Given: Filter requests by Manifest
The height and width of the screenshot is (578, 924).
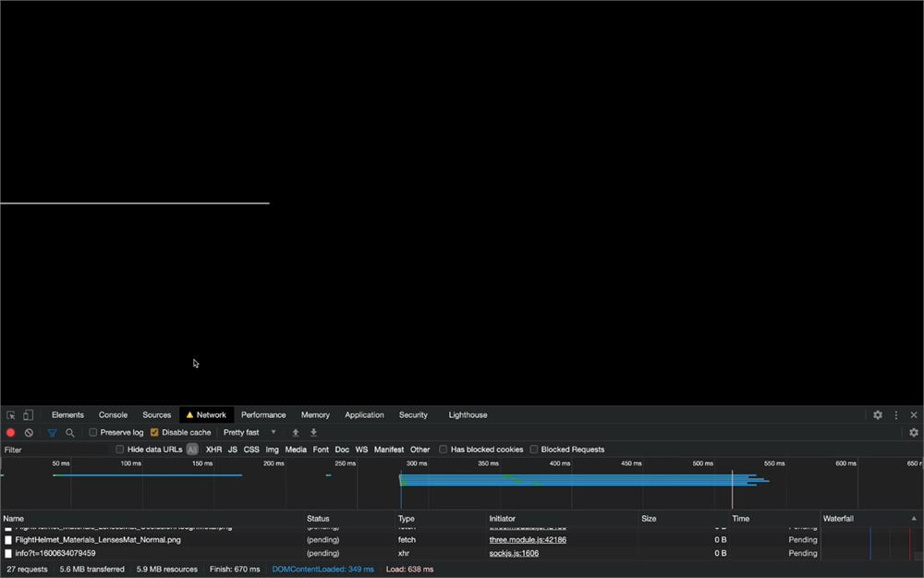Looking at the screenshot, I should (x=389, y=449).
